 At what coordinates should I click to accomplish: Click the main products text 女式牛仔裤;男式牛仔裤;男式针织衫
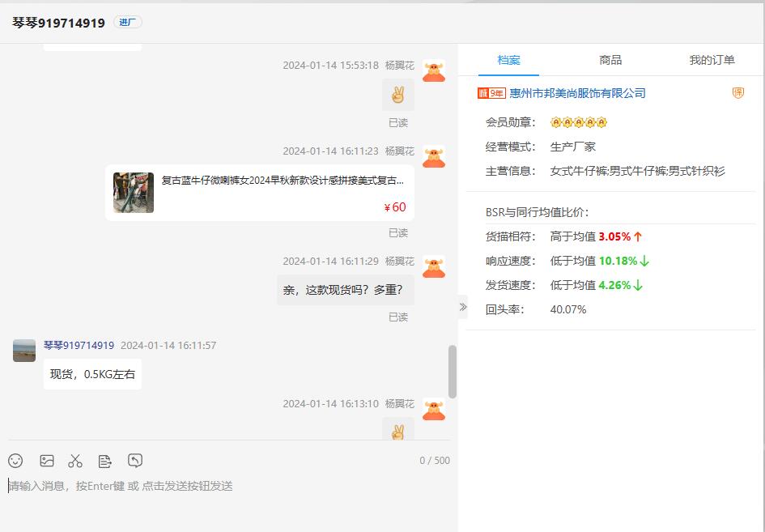tap(638, 171)
